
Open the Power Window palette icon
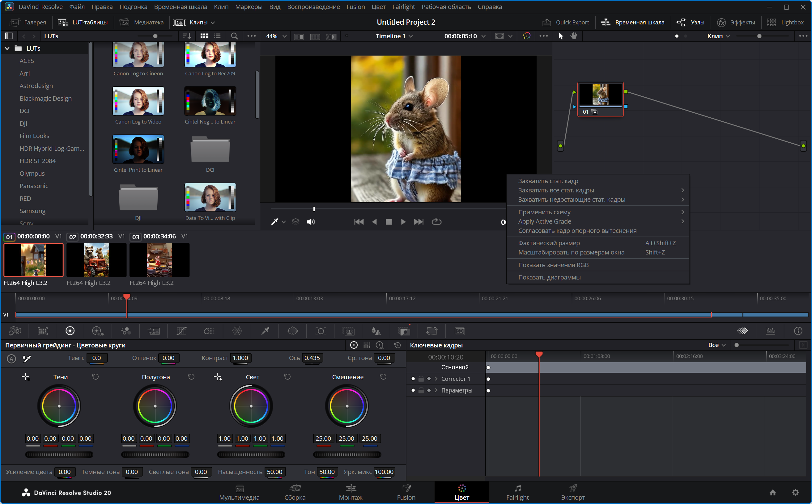click(x=293, y=331)
